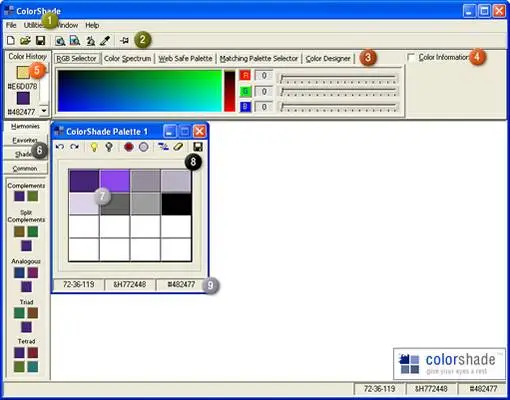510x400 pixels.
Task: Click '&H772448' in Palette 1 status bar
Action: [130, 285]
